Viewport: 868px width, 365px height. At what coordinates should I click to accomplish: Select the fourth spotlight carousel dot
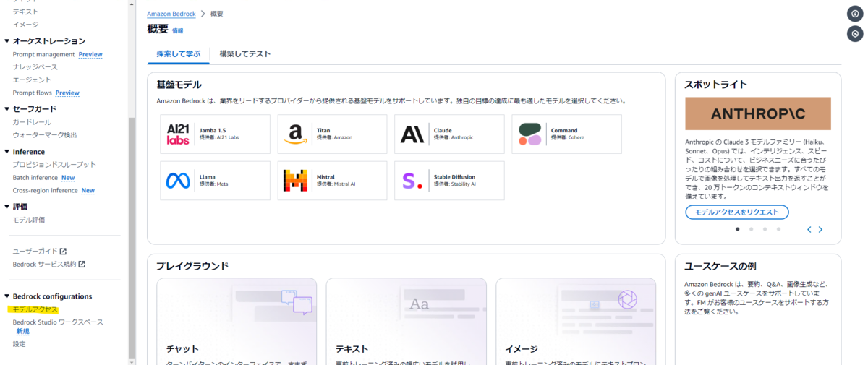pos(778,229)
